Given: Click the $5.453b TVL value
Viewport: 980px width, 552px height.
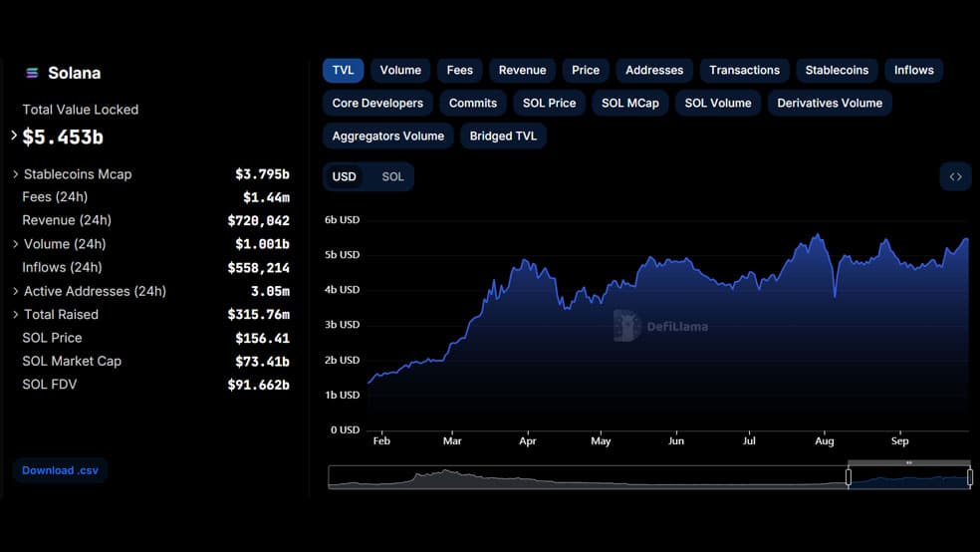Looking at the screenshot, I should pos(63,137).
